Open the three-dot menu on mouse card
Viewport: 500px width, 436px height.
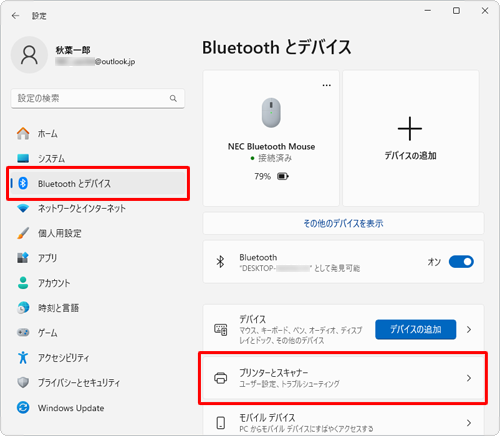[x=327, y=85]
